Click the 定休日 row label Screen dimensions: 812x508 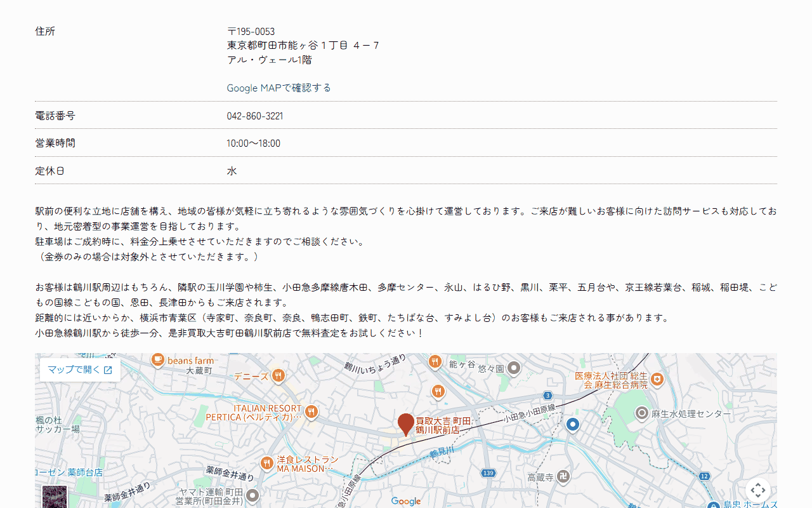pos(50,171)
